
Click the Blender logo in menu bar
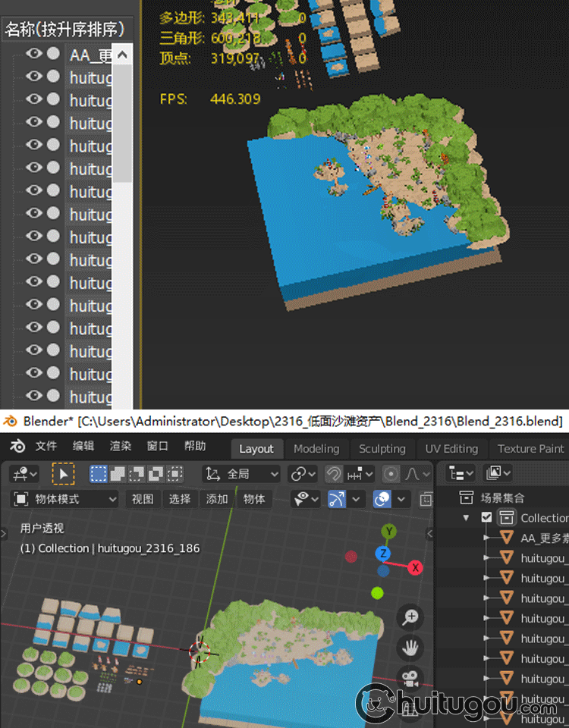[17, 447]
